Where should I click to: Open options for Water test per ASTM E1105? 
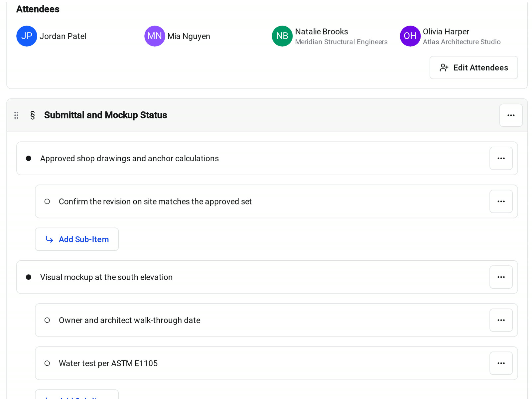501,363
